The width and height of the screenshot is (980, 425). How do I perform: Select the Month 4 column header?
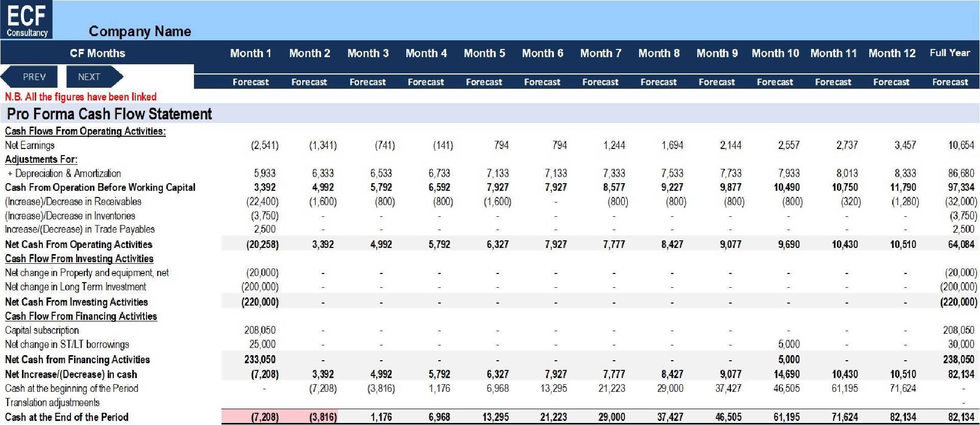pyautogui.click(x=426, y=53)
